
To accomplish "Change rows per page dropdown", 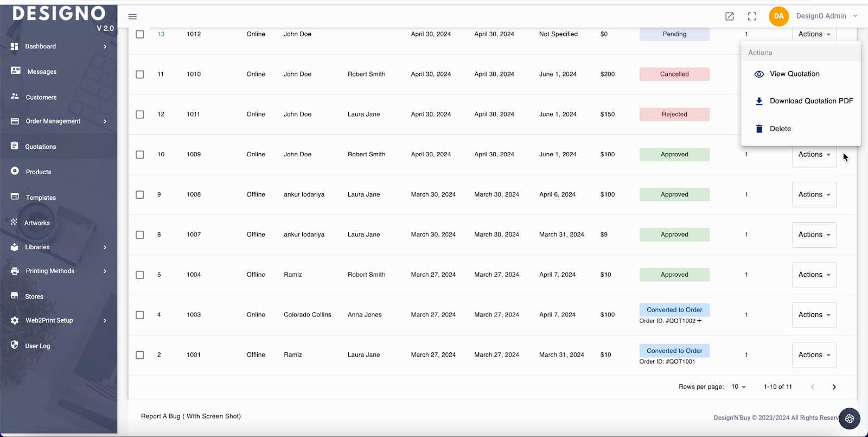I will pyautogui.click(x=738, y=387).
